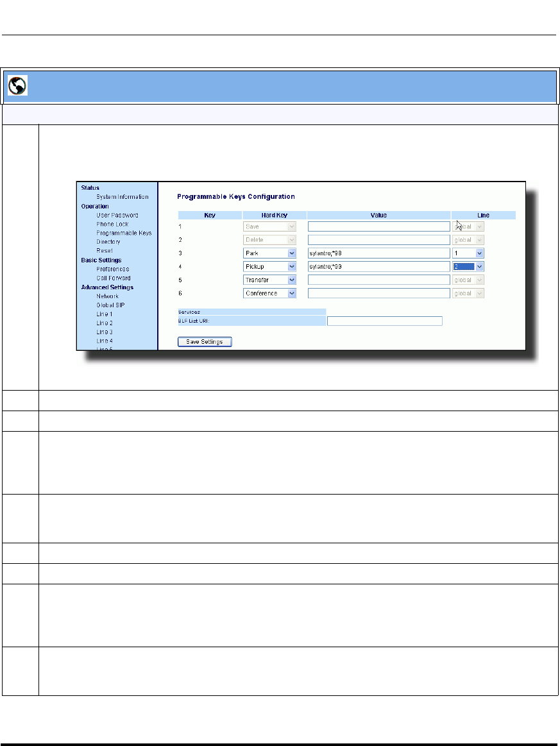Click the Value column header

coord(378,216)
